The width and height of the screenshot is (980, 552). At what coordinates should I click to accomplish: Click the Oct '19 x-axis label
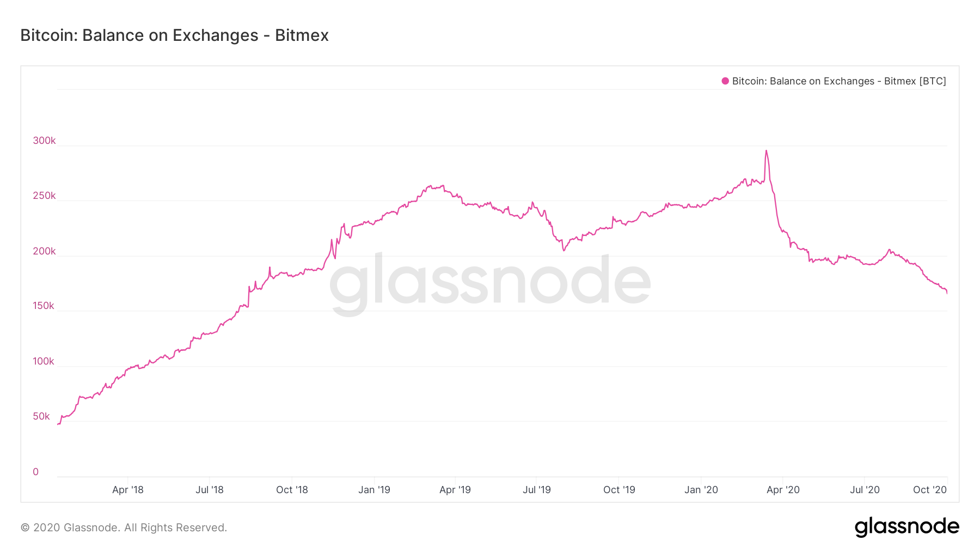619,489
